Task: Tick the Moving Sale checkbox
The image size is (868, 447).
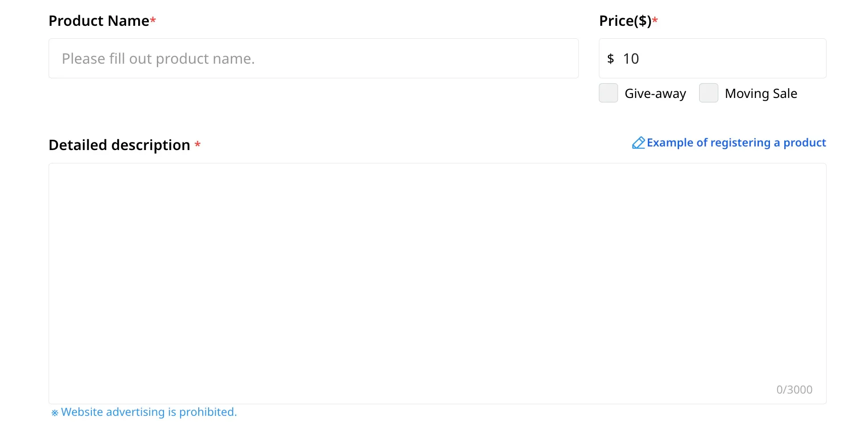Action: (x=708, y=93)
